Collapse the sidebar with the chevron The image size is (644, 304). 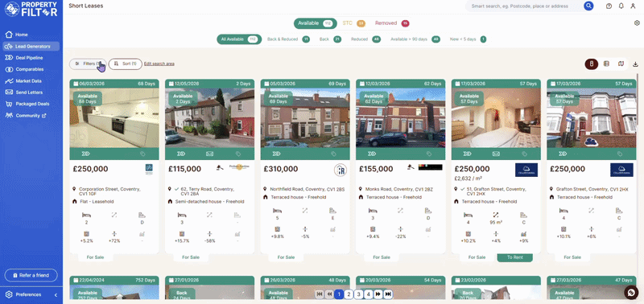click(56, 294)
